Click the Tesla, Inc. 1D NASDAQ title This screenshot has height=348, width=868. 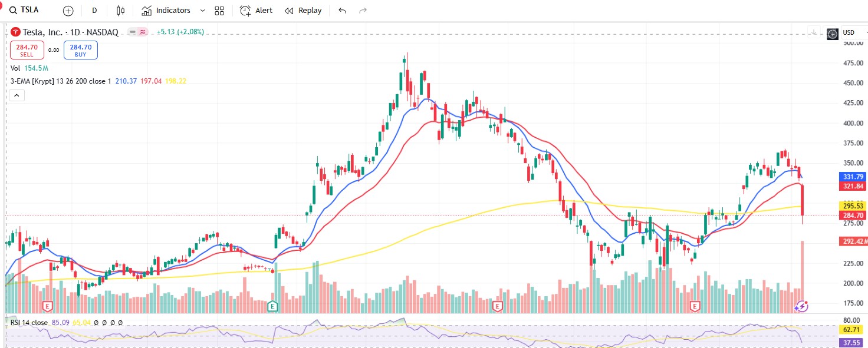click(71, 32)
